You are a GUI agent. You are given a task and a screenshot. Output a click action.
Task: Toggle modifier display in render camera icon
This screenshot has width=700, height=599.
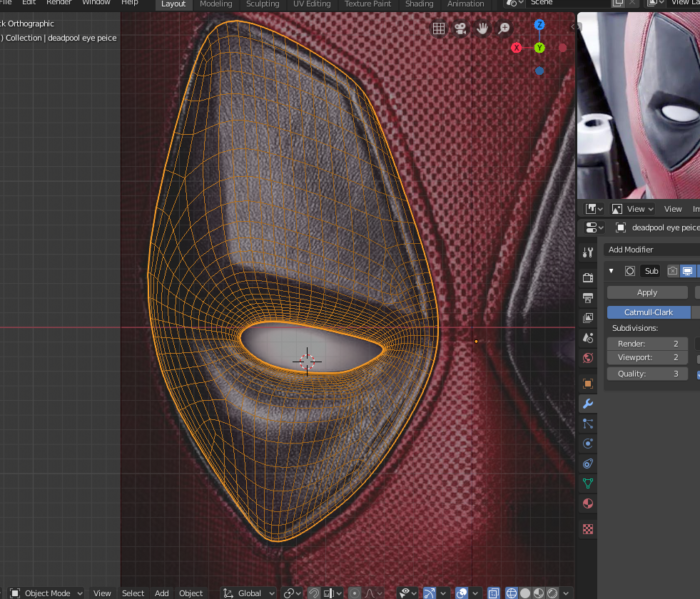click(x=673, y=271)
